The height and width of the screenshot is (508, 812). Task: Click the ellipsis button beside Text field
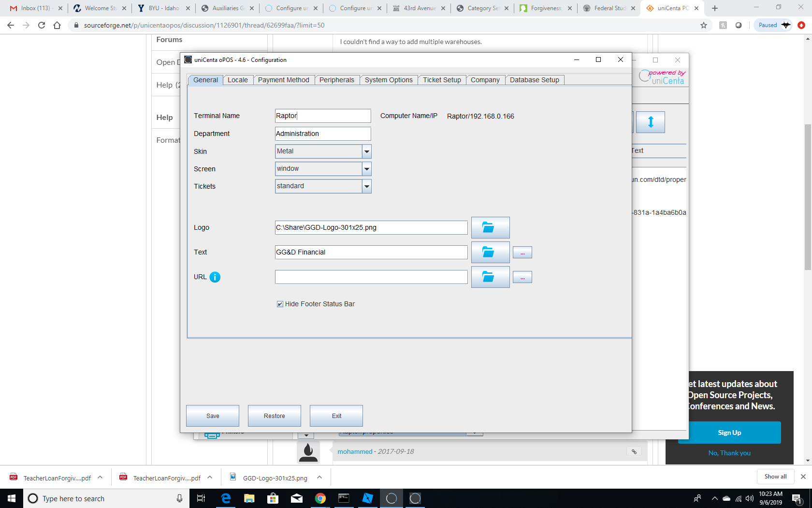522,252
